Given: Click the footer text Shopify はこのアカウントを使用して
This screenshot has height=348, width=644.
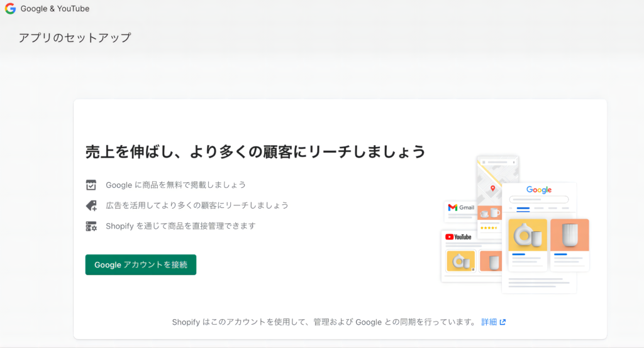Looking at the screenshot, I should (x=238, y=322).
